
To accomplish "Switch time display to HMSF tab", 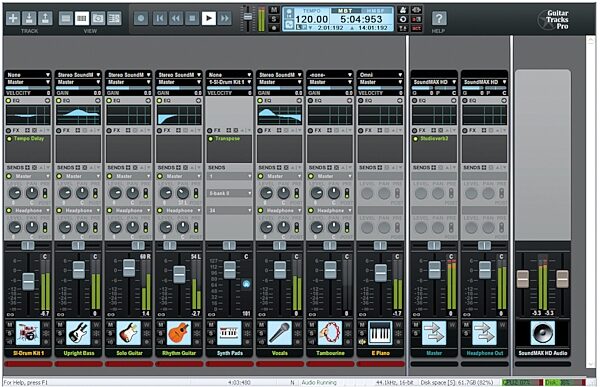I will [x=376, y=11].
